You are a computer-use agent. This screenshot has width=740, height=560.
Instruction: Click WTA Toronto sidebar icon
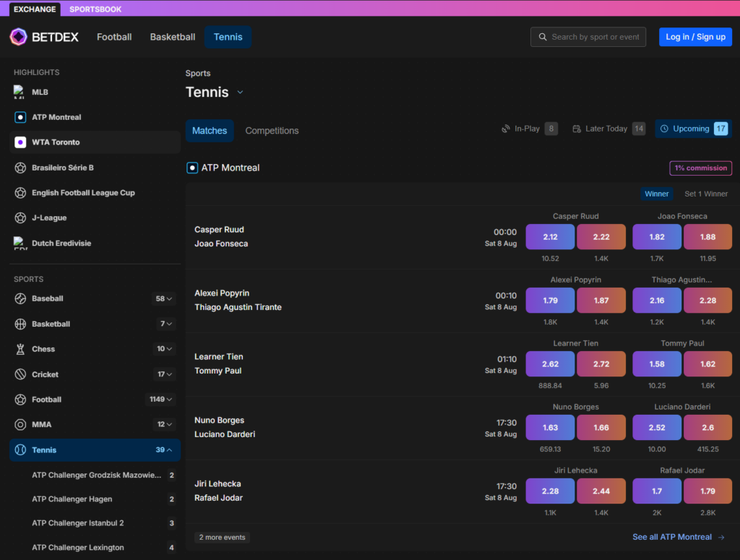pyautogui.click(x=20, y=142)
